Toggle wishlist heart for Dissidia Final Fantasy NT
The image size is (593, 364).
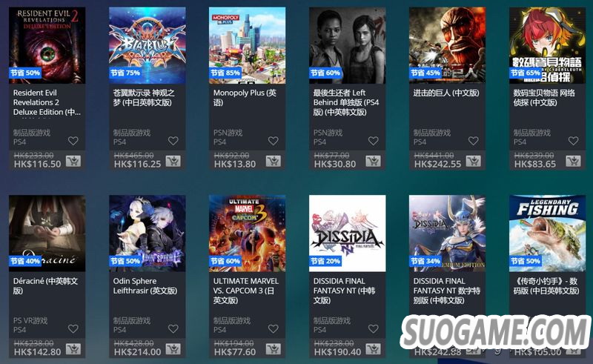(x=374, y=329)
